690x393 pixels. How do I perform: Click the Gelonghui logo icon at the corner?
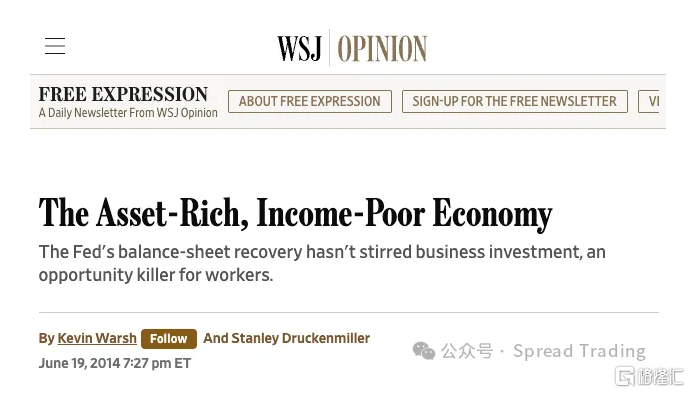pyautogui.click(x=624, y=376)
